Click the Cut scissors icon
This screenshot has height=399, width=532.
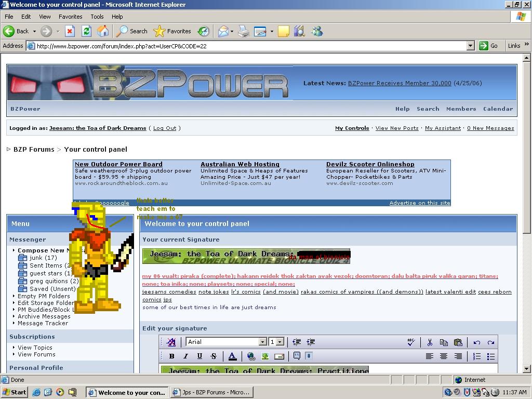pos(430,342)
